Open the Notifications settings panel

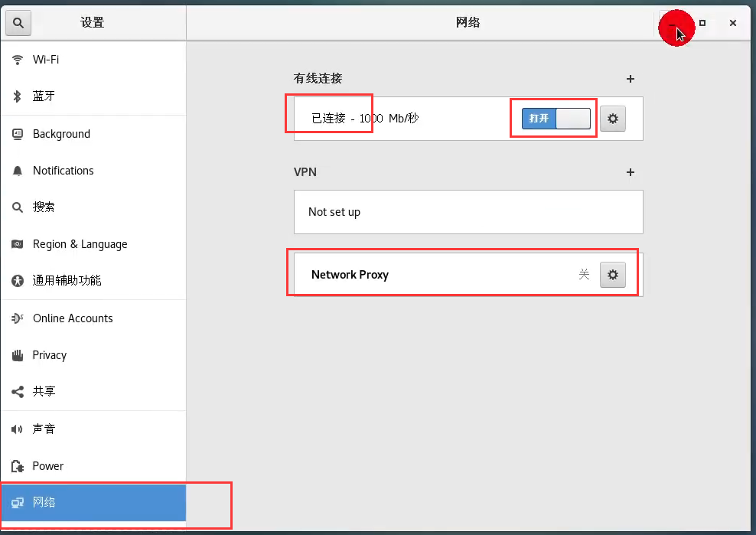93,171
